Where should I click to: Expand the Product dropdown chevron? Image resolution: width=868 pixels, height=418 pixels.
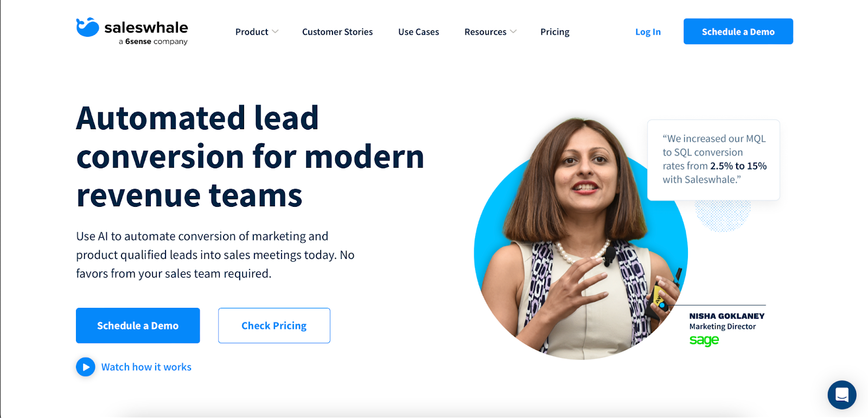[x=275, y=31]
